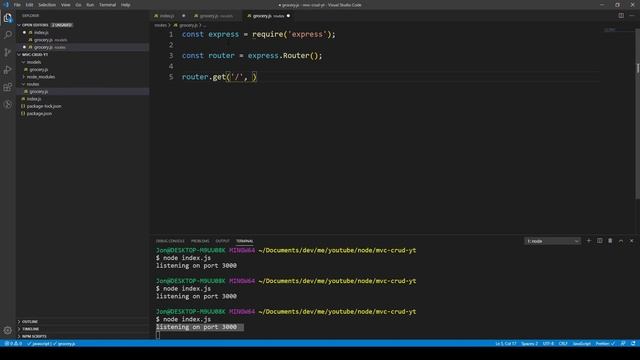
Task: Click the sixth activity bar icon below Extensions
Action: click(x=8, y=104)
